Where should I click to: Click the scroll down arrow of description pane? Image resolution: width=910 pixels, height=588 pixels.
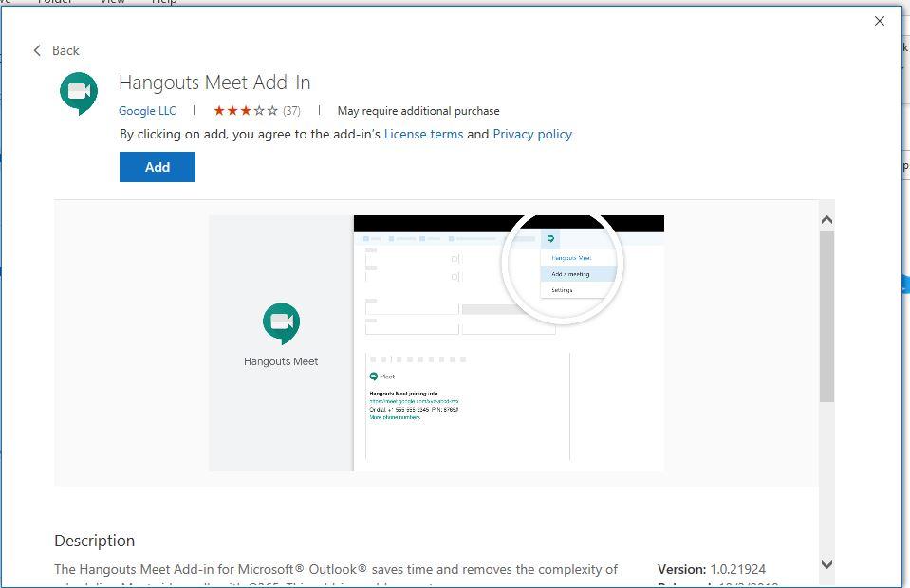827,563
